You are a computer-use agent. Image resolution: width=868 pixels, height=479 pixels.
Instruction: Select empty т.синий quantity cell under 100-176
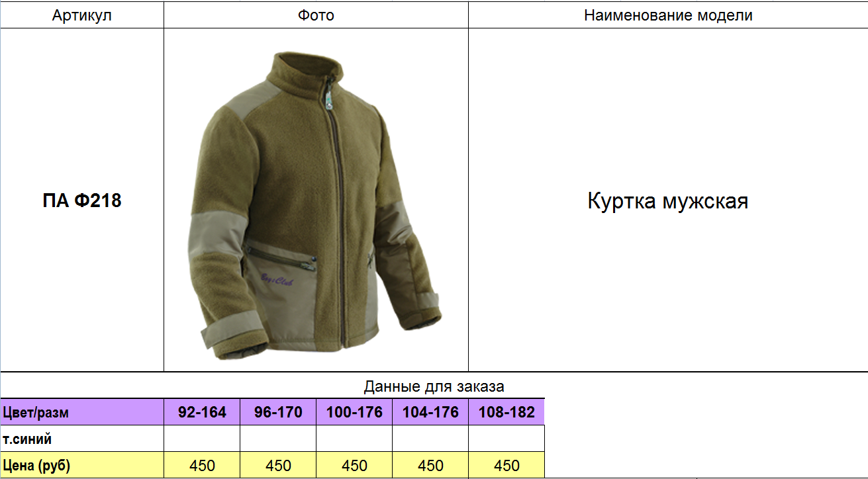click(x=354, y=439)
